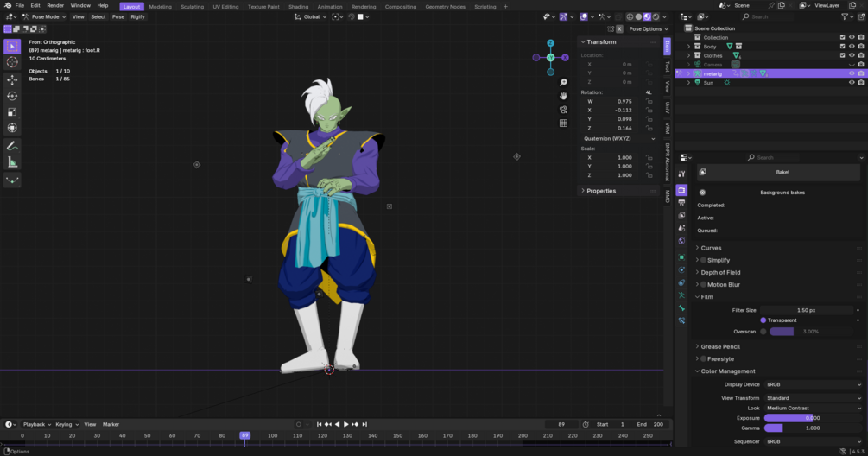868x456 pixels.
Task: Open the Rigify menu in viewport header
Action: click(137, 16)
